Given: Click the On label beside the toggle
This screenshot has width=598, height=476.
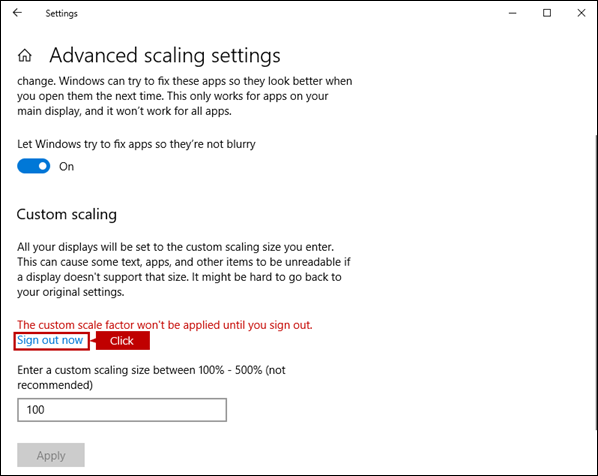Looking at the screenshot, I should pyautogui.click(x=66, y=167).
